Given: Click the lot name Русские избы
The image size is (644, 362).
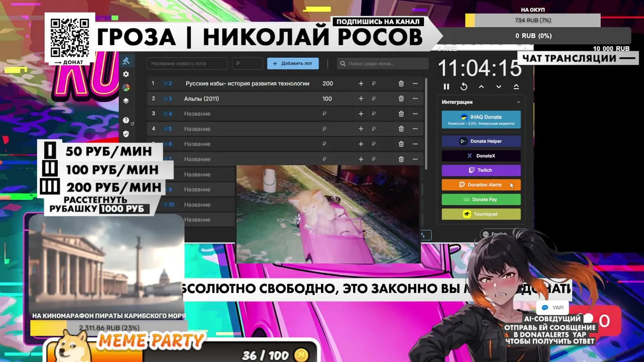Looking at the screenshot, I should [248, 83].
